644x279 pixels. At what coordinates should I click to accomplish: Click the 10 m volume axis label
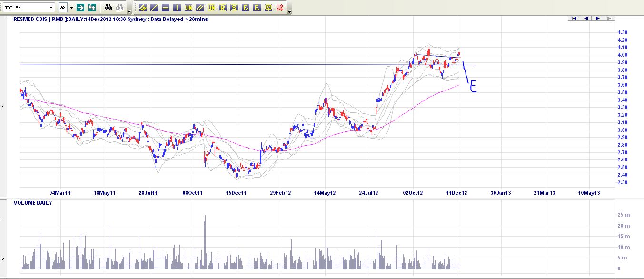623,247
